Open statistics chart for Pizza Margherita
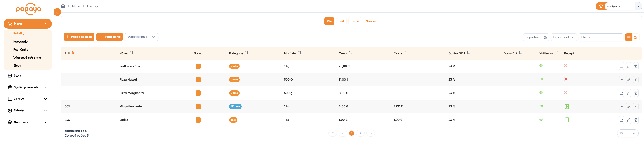 coord(622,93)
